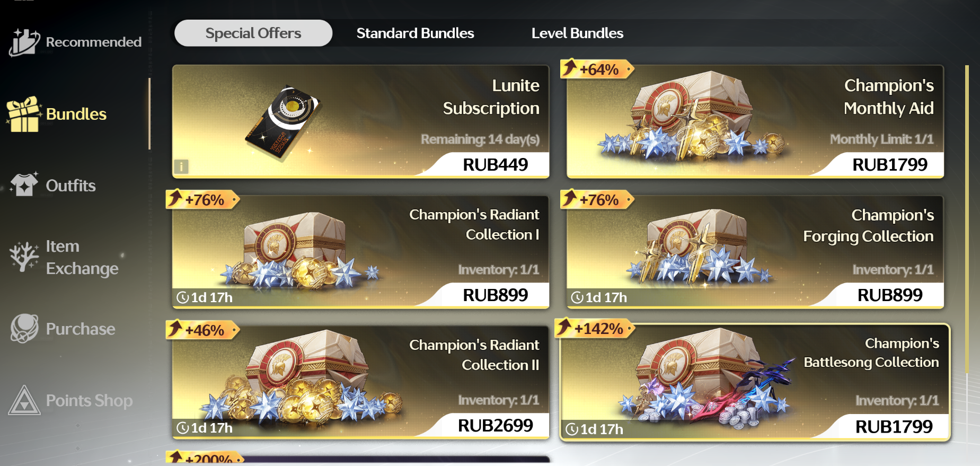Click the Lunite Subscription card image
Screen dimensions: 980x466
point(283,122)
